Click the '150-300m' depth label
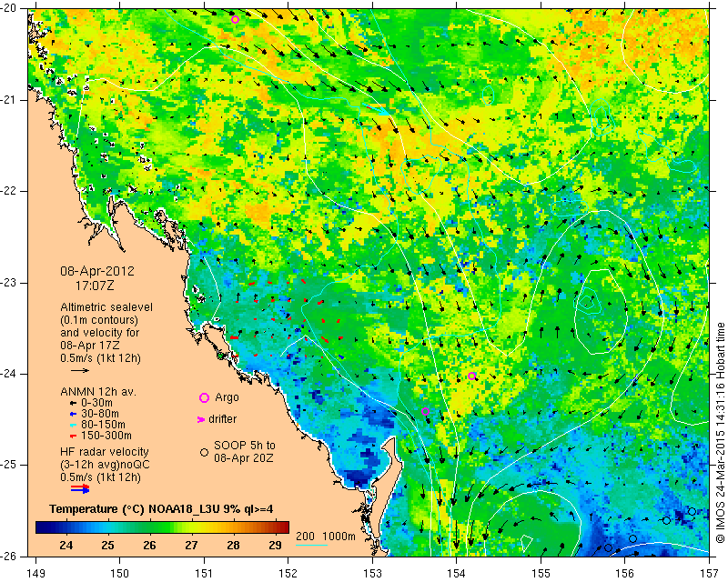 pos(106,436)
